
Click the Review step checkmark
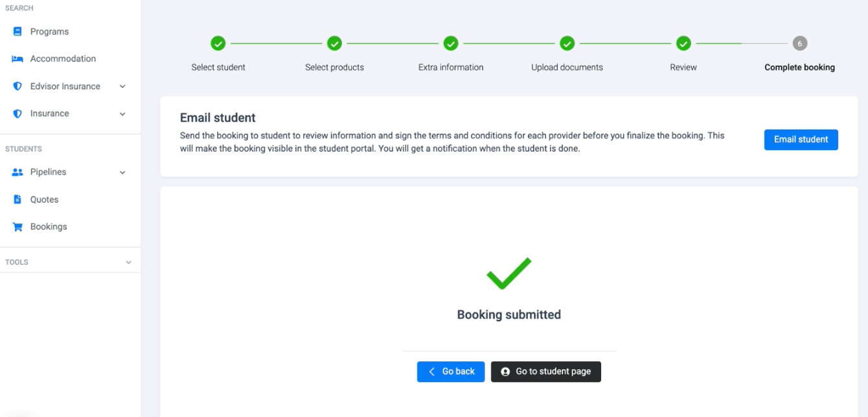coord(683,43)
